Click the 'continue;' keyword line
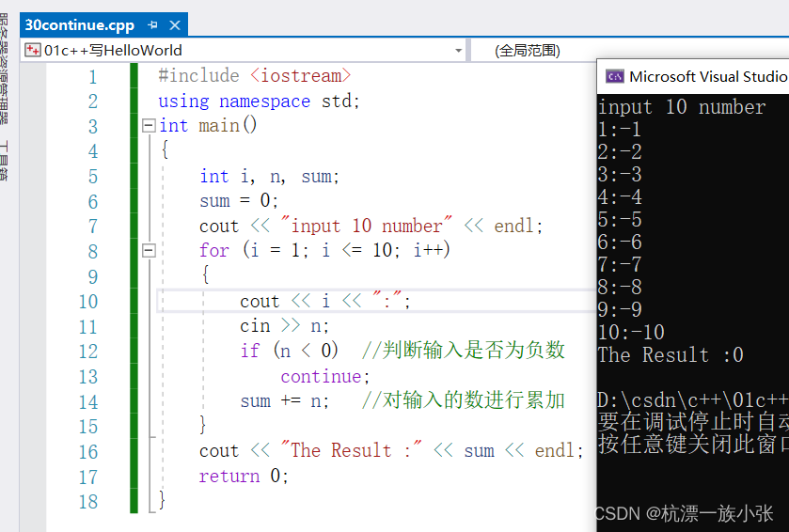 (x=325, y=376)
